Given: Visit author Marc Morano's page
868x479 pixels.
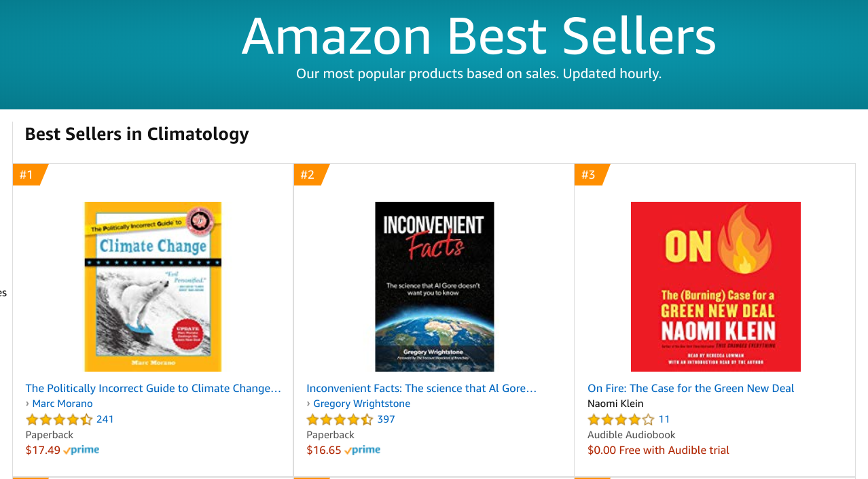Looking at the screenshot, I should pos(62,404).
